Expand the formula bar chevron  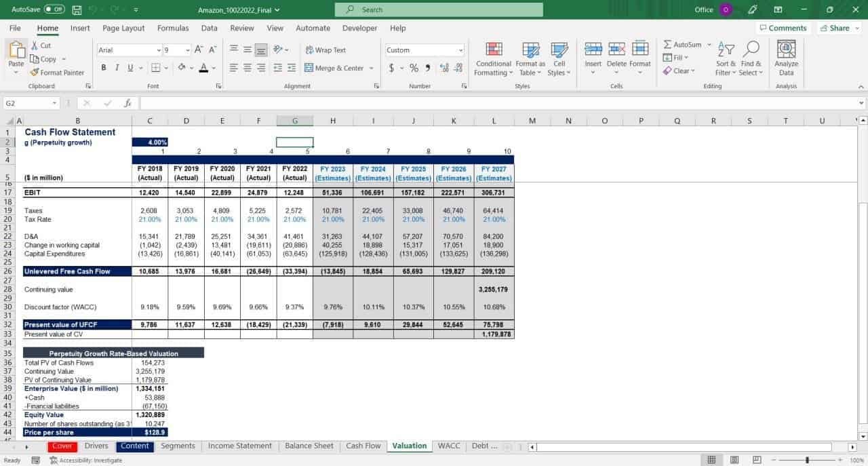pos(862,103)
